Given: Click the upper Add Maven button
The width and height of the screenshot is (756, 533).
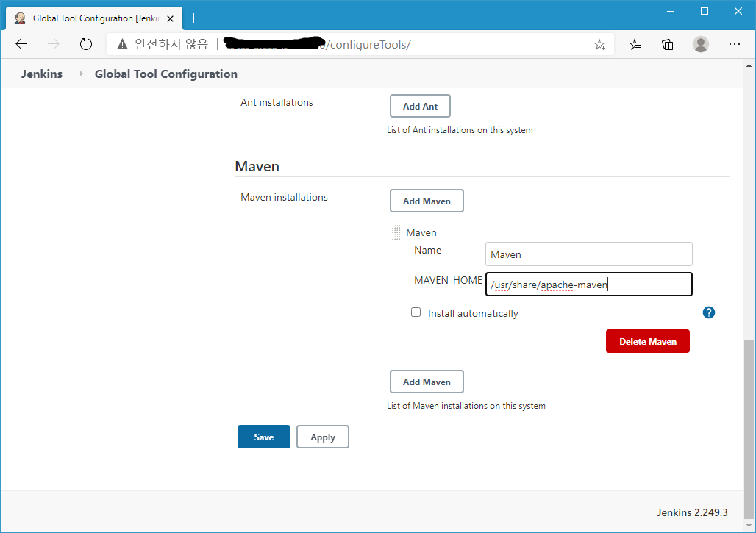Looking at the screenshot, I should click(427, 201).
